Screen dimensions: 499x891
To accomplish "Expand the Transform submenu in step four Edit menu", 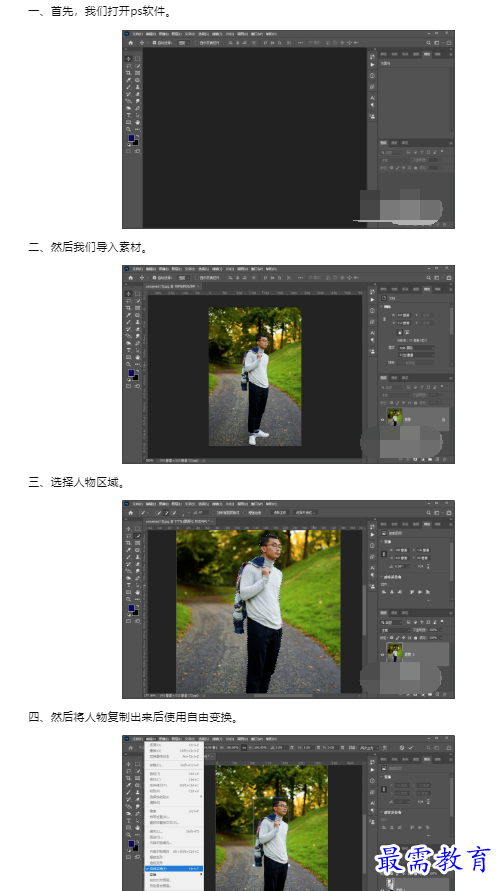I will tap(174, 875).
